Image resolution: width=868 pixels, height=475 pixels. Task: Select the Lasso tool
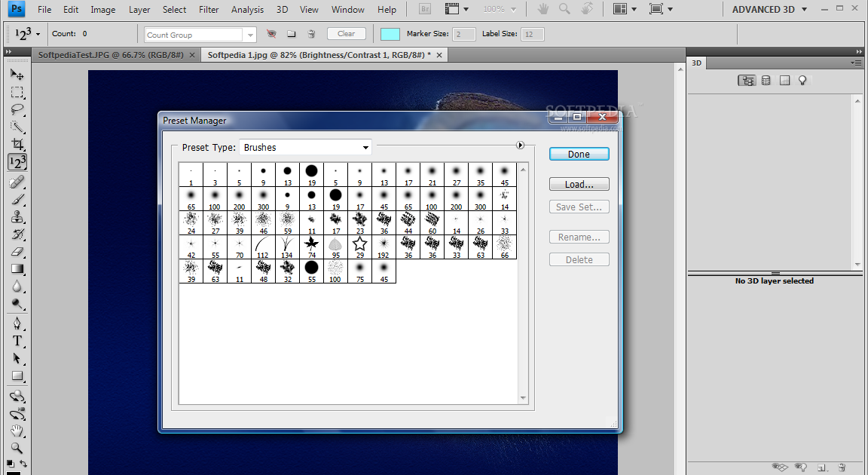[x=17, y=109]
